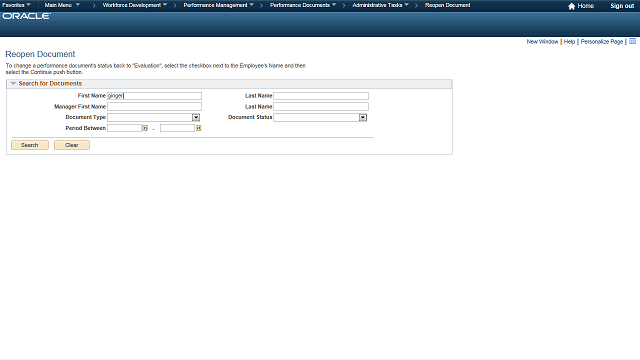Click the Search button

(x=30, y=145)
